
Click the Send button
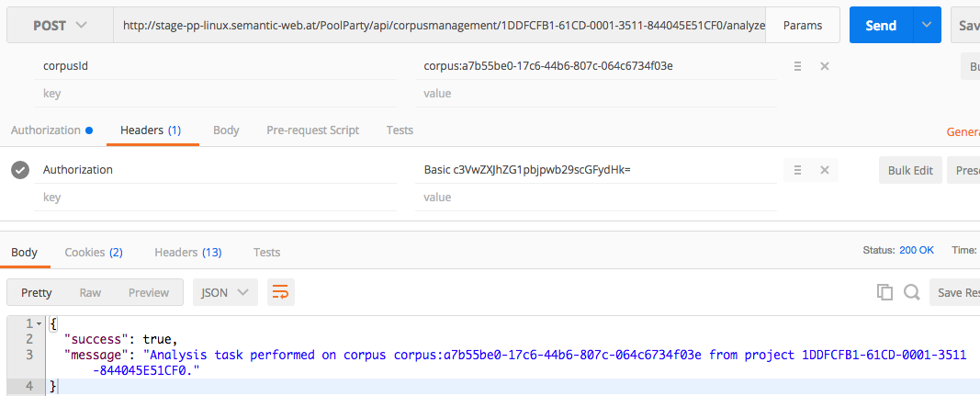(x=880, y=26)
